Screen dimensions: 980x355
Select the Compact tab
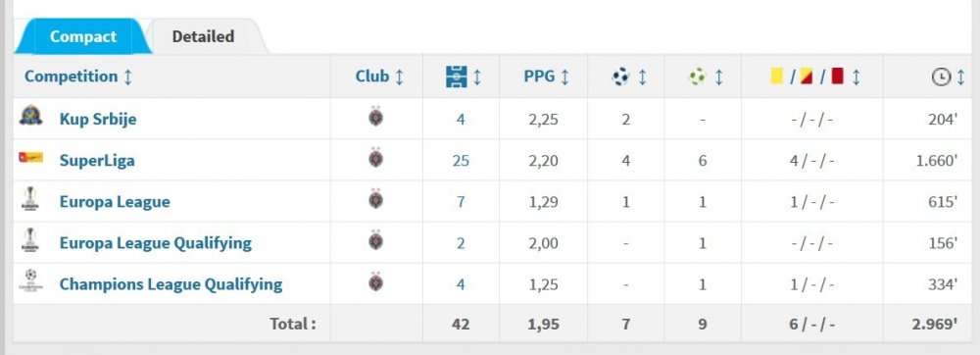[x=83, y=37]
